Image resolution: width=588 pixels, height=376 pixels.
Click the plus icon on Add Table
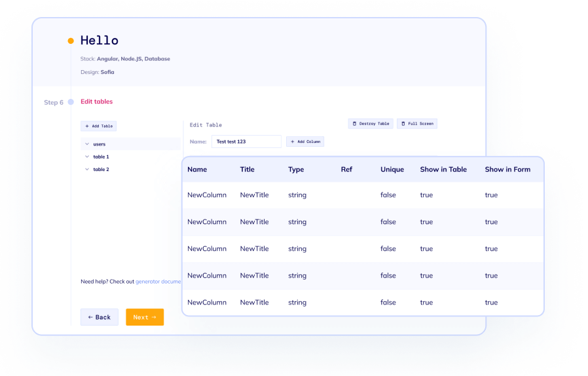(87, 126)
